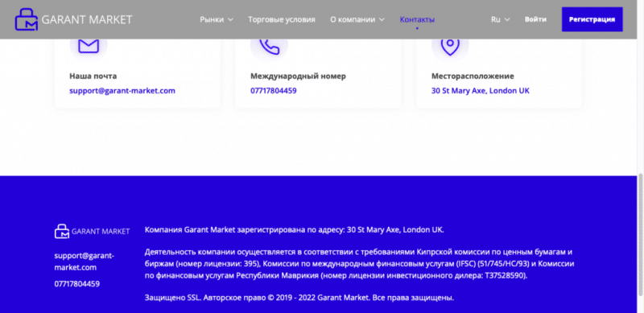Click the Защищено SSL copyright line
The height and width of the screenshot is (313, 644).
tap(299, 298)
